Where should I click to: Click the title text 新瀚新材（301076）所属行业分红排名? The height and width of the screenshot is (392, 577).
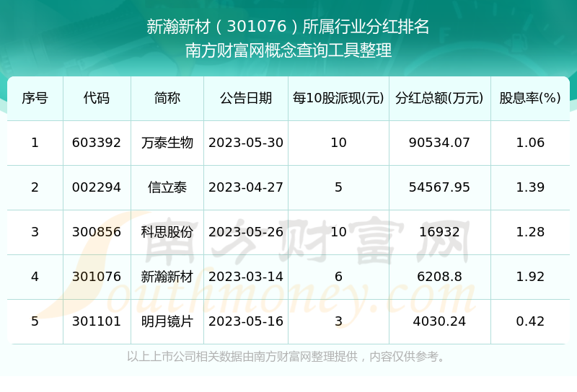pyautogui.click(x=288, y=27)
